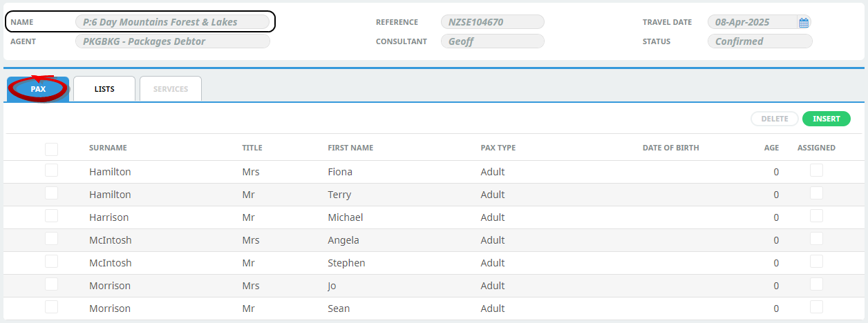This screenshot has width=868, height=323.
Task: Open the Lists tab
Action: [x=104, y=89]
